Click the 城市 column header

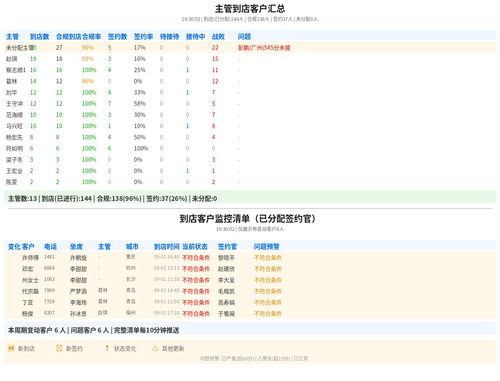(132, 247)
